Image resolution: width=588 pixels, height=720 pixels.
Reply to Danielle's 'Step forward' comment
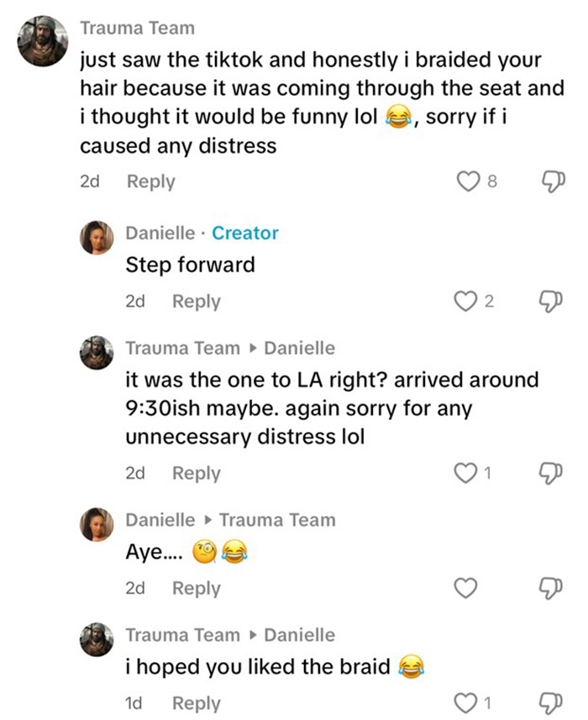coord(196,301)
